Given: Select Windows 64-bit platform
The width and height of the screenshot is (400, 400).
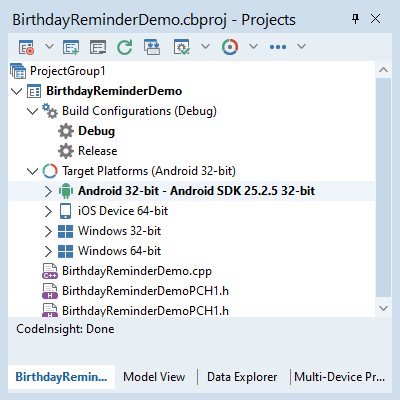Looking at the screenshot, I should click(x=119, y=251).
